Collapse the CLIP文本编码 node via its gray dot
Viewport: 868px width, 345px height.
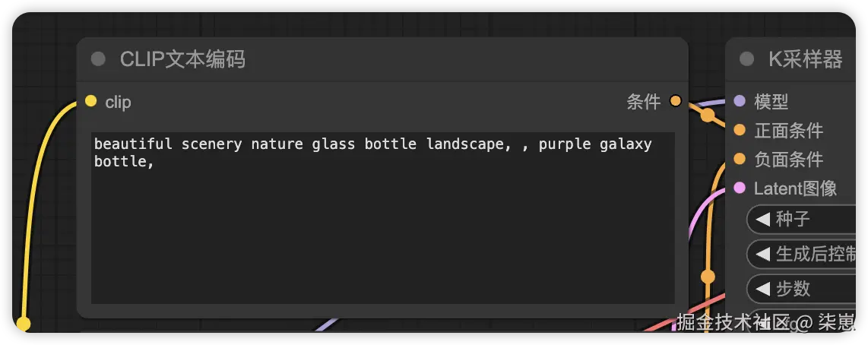pos(98,59)
